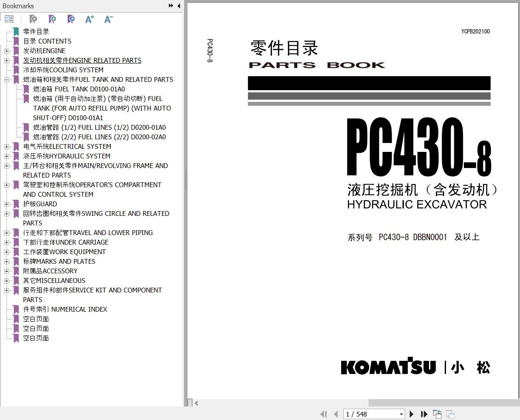Open the COOLING SYSTEM bookmark

[63, 70]
